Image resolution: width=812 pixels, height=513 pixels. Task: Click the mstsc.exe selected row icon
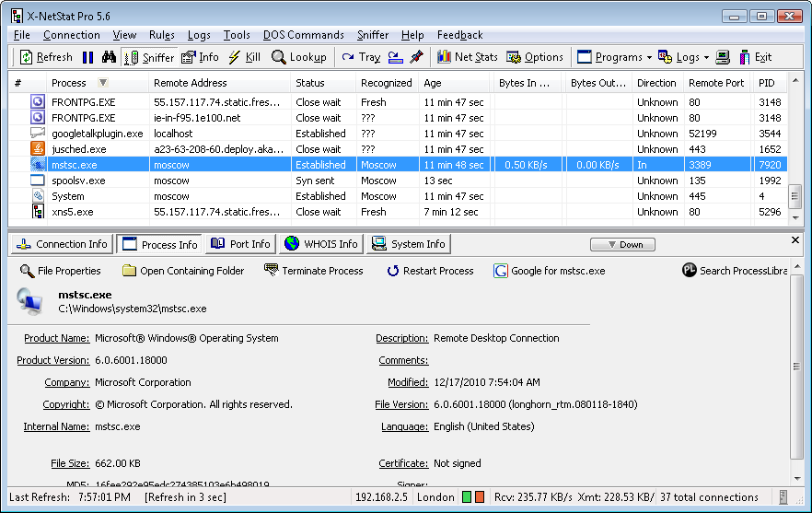[x=37, y=165]
